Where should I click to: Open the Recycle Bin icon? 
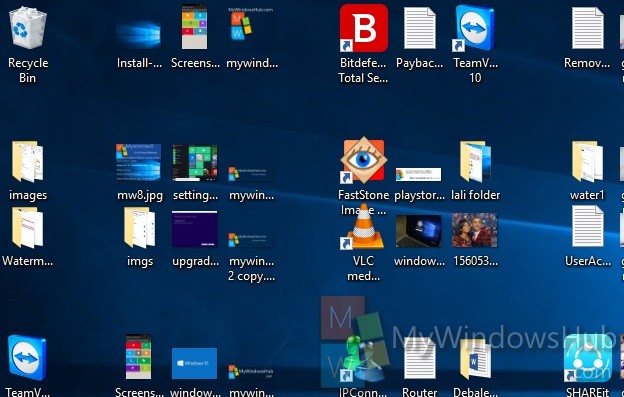click(x=27, y=28)
